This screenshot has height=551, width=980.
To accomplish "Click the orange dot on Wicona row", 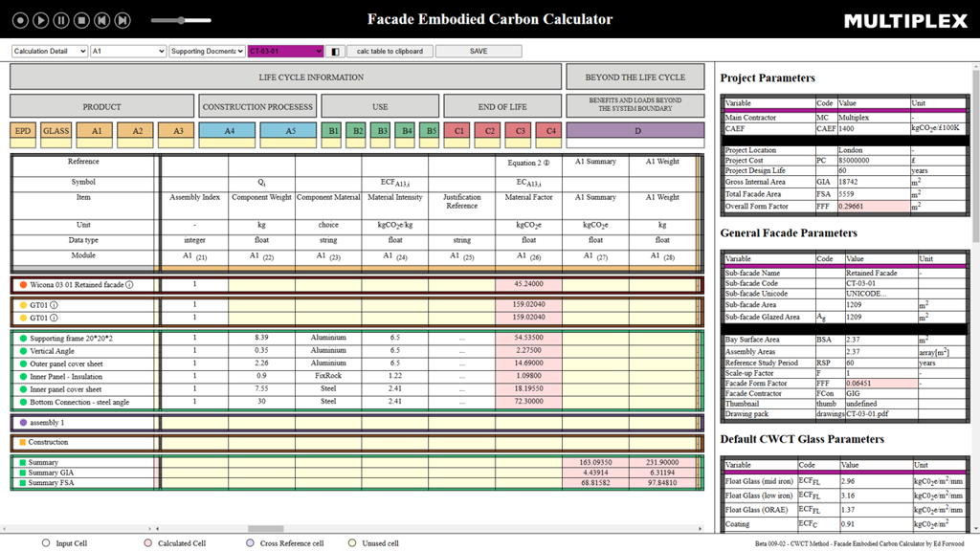I will pyautogui.click(x=23, y=285).
